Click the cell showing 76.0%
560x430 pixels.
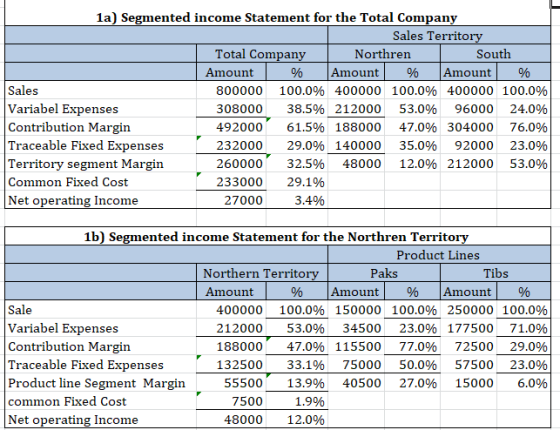pyautogui.click(x=523, y=127)
